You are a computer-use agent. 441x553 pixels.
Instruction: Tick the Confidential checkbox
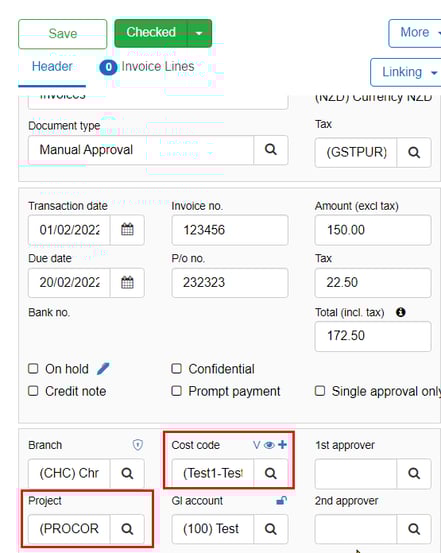176,369
